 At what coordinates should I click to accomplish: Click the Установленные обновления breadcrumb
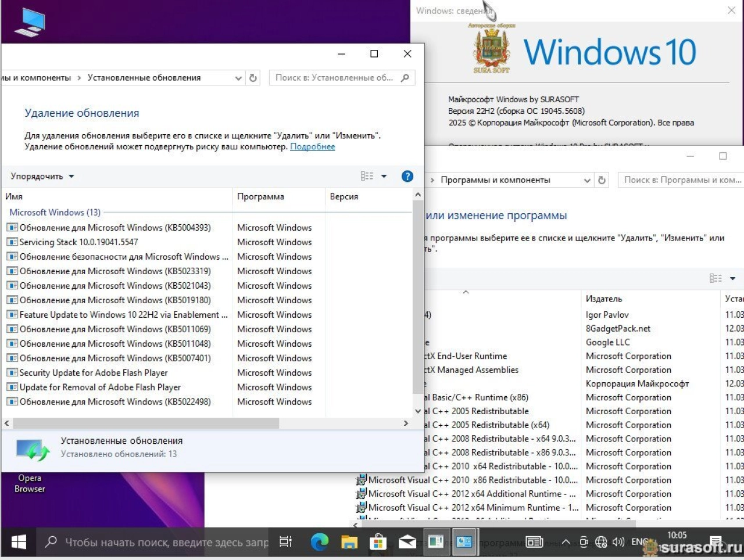tap(144, 78)
